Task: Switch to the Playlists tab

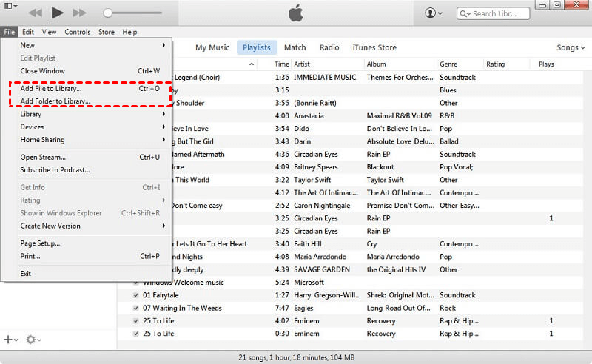Action: tap(257, 47)
